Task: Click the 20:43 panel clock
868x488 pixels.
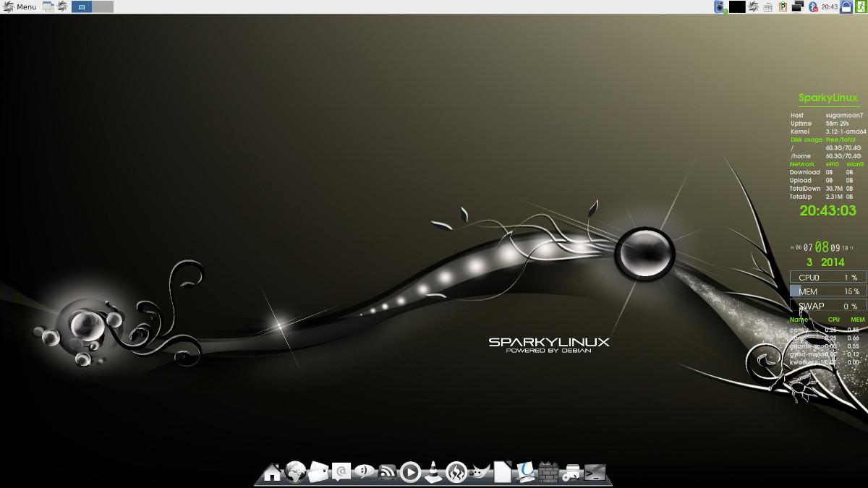Action: point(829,7)
